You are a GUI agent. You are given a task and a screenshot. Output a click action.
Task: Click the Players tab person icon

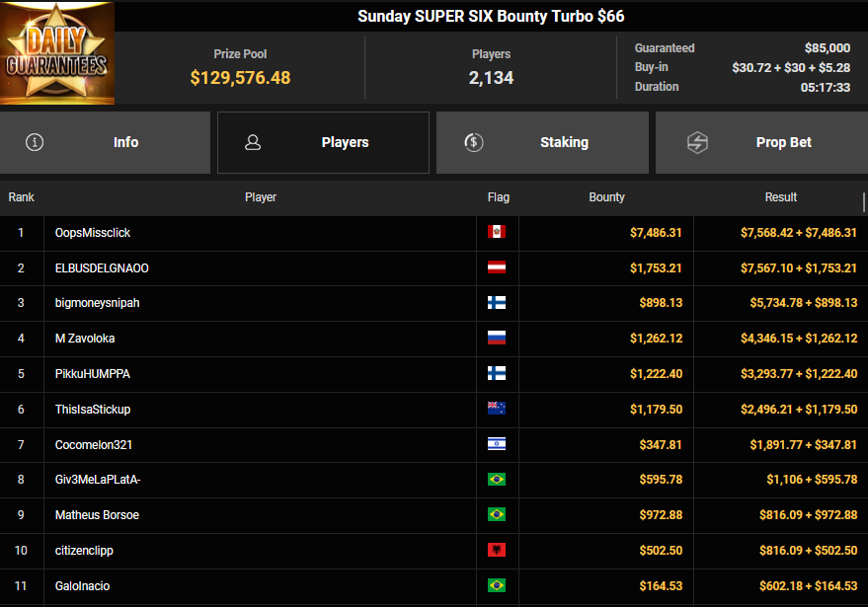253,142
